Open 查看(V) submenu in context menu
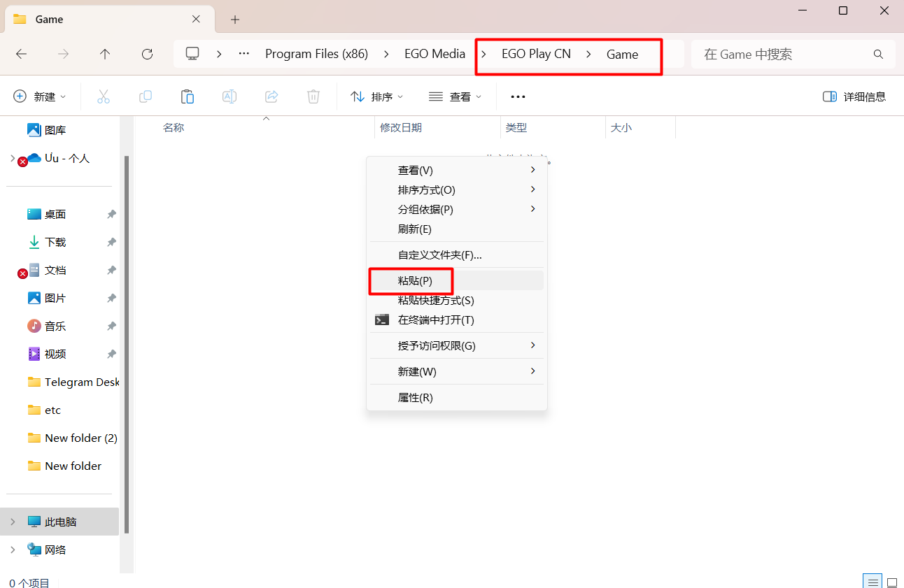The image size is (904, 588). click(457, 170)
